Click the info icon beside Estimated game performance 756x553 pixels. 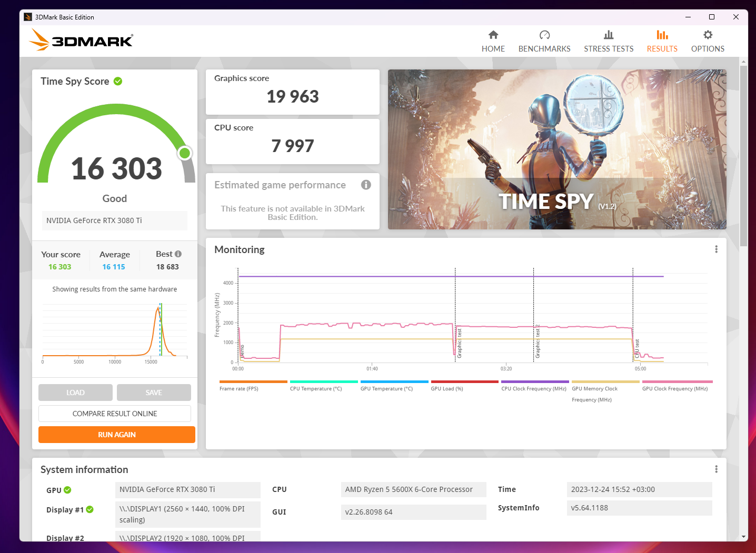[366, 185]
